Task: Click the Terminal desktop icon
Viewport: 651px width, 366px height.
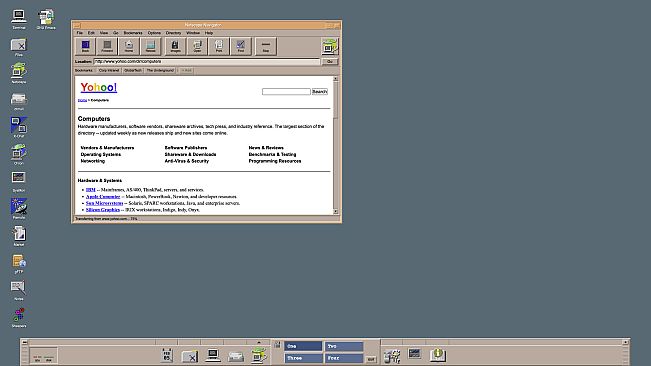Action: coord(19,18)
